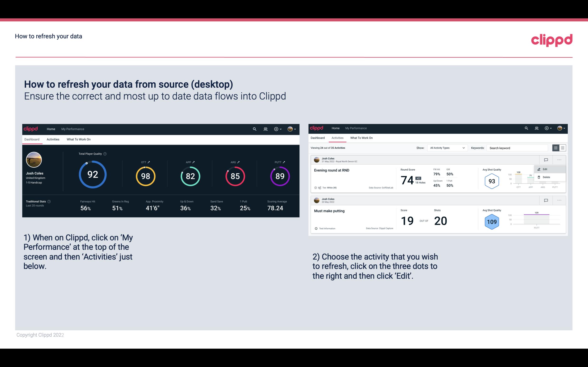This screenshot has width=588, height=367.
Task: Click the search icon in navigation bar
Action: click(254, 128)
